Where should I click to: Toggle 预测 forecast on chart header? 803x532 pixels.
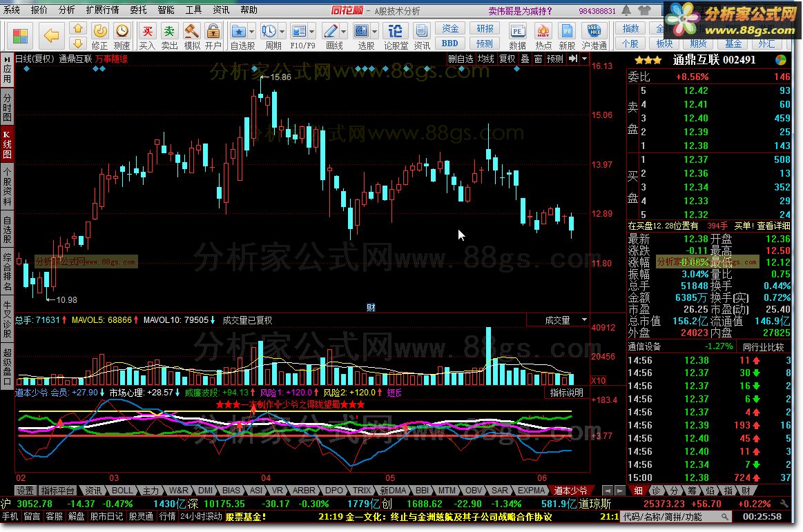tap(555, 59)
